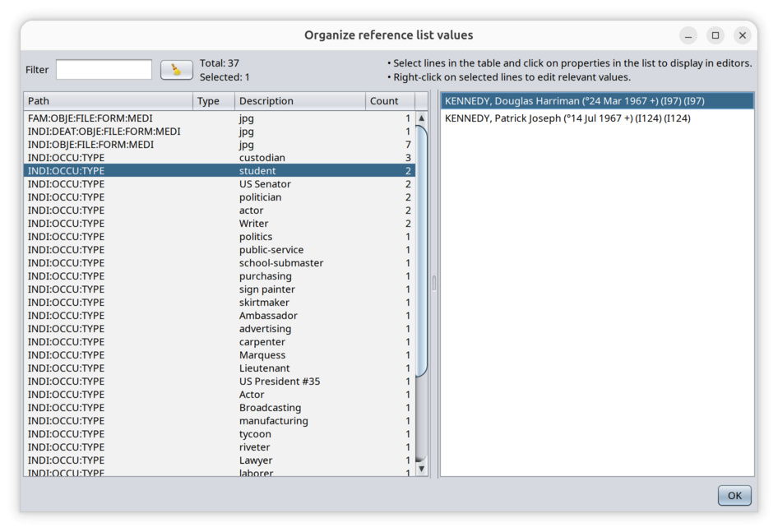Select the Lawyer row
Screen dimensions: 778x532
coord(220,460)
